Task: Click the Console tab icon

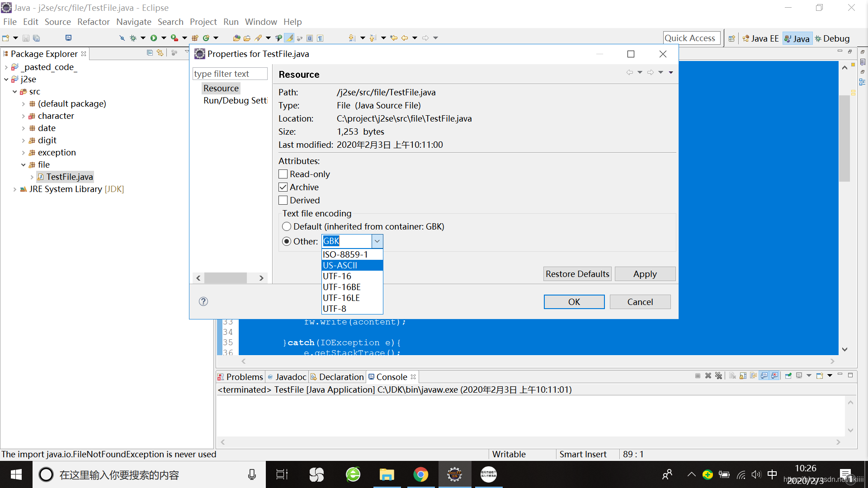Action: tap(371, 376)
